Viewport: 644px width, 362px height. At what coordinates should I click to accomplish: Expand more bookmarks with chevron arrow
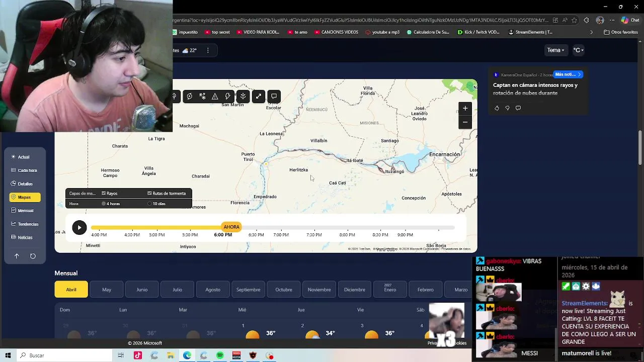click(591, 32)
